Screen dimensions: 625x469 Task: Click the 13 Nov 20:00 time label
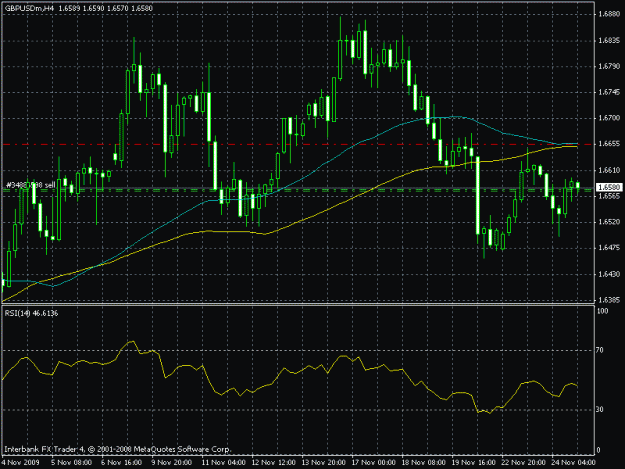coord(323,462)
